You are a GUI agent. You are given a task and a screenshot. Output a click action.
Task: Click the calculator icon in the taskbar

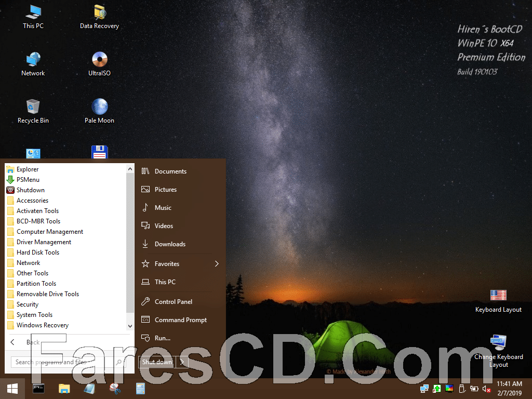point(140,389)
